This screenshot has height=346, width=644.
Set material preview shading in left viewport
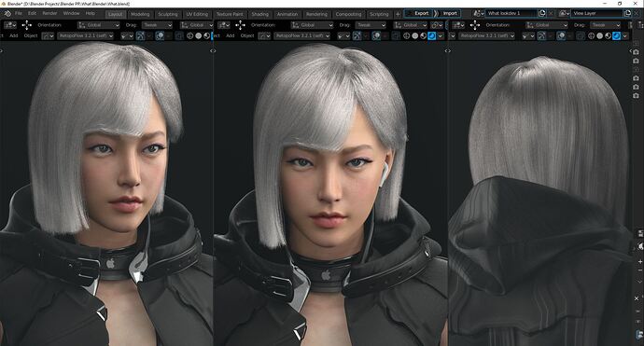point(207,35)
